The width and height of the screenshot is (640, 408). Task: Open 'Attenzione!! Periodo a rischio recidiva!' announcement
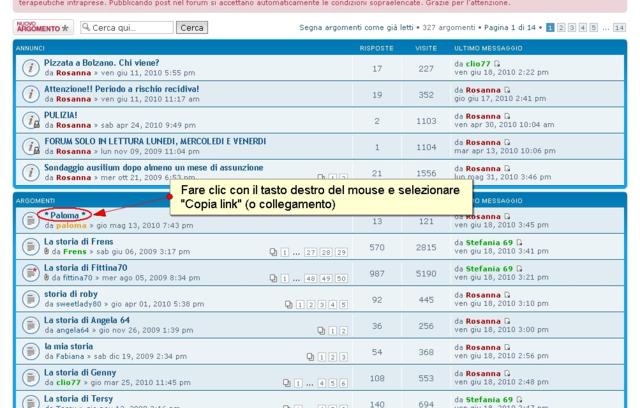(x=121, y=89)
